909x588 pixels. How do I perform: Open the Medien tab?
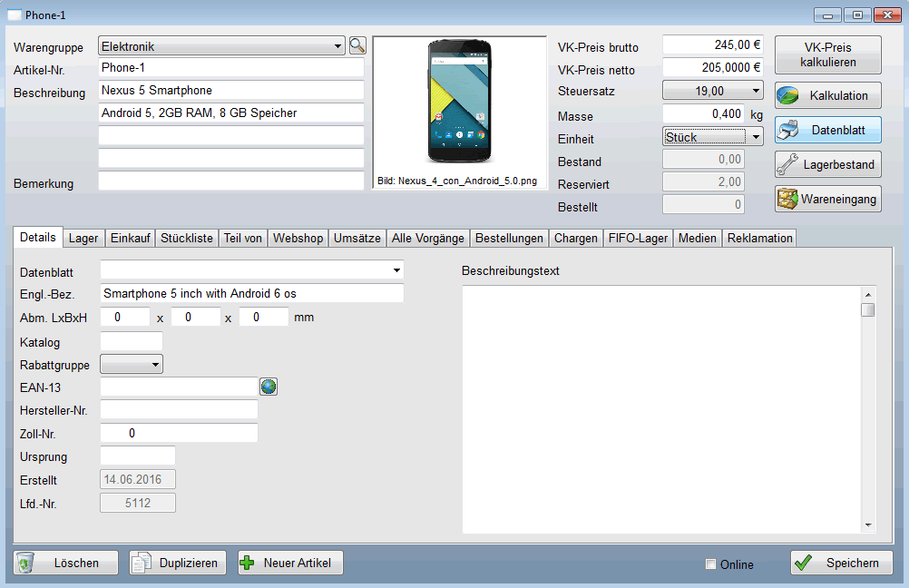coord(698,239)
